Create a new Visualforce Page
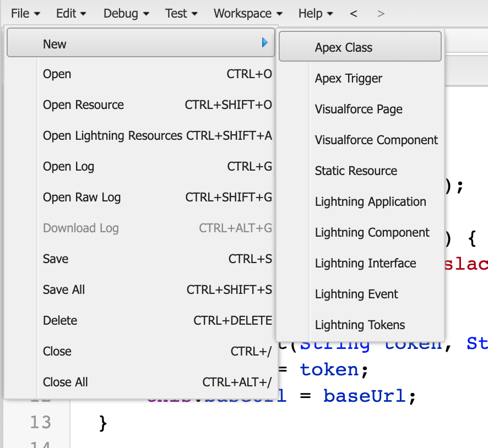 coord(360,109)
